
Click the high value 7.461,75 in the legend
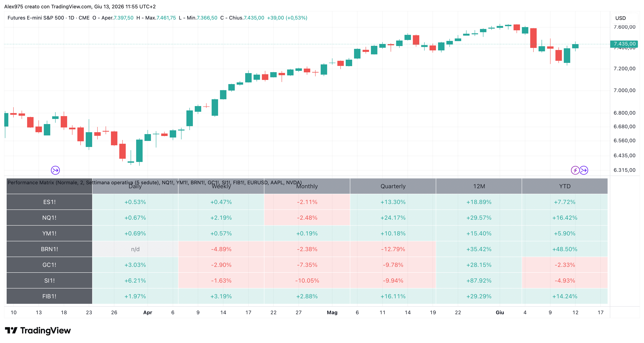(x=166, y=18)
